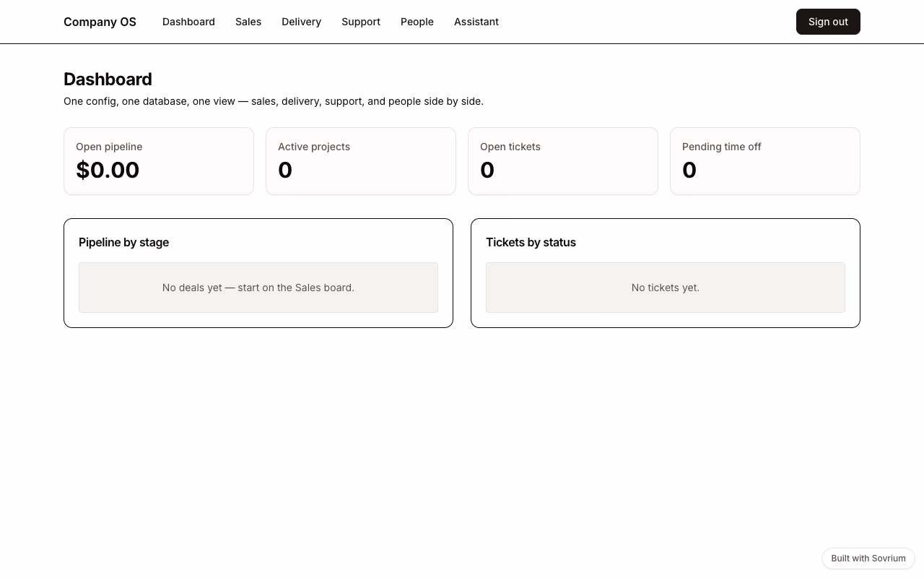Go to the Sales section
Viewport: 924px width, 578px height.
(x=248, y=22)
